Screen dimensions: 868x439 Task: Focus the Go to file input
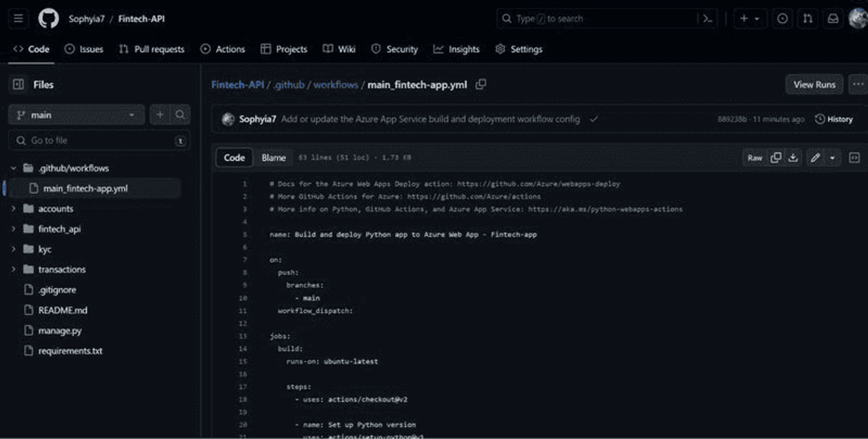(x=99, y=141)
